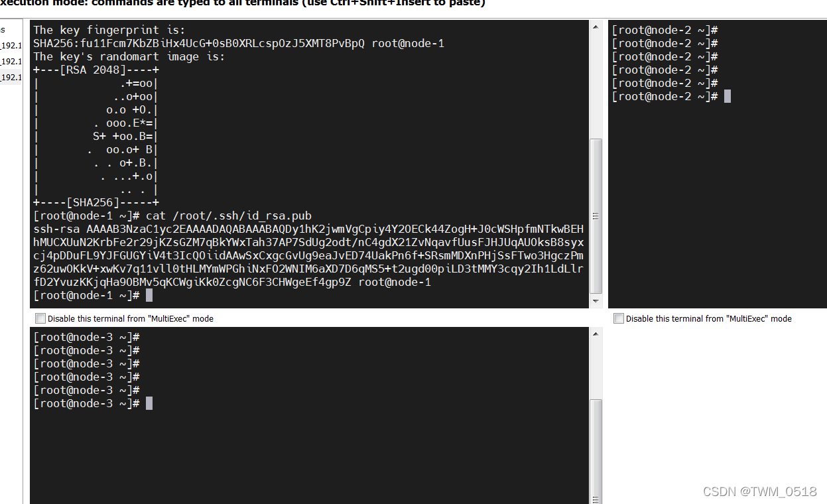The image size is (827, 504).
Task: Select the first 192.1 session in sidebar
Action: click(x=11, y=46)
